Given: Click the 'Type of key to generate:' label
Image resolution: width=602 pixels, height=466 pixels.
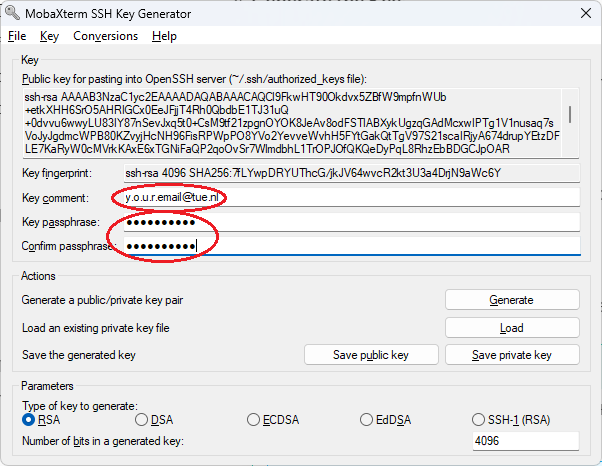Looking at the screenshot, I should [80, 406].
